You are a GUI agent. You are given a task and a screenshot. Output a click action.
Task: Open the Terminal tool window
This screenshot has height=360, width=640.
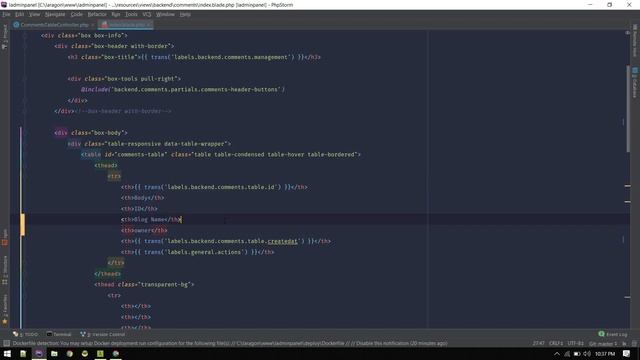[x=59, y=334]
